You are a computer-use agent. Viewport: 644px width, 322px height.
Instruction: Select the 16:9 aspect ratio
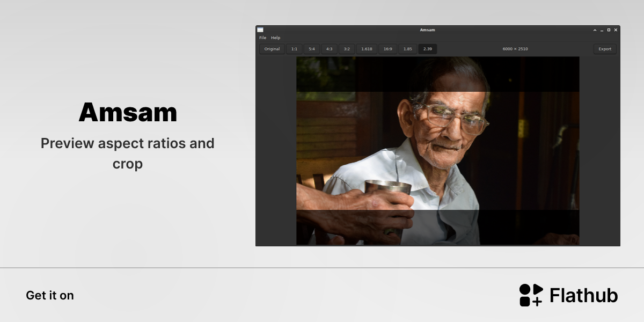(x=387, y=49)
